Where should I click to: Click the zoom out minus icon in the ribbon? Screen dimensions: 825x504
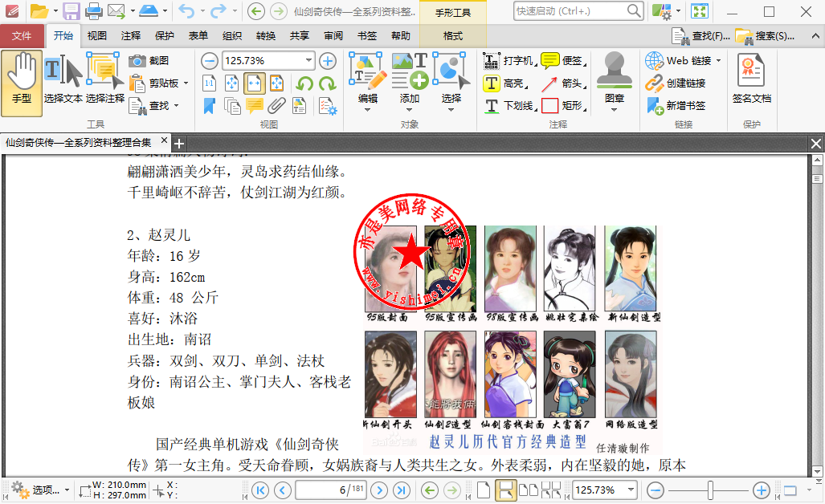(210, 61)
